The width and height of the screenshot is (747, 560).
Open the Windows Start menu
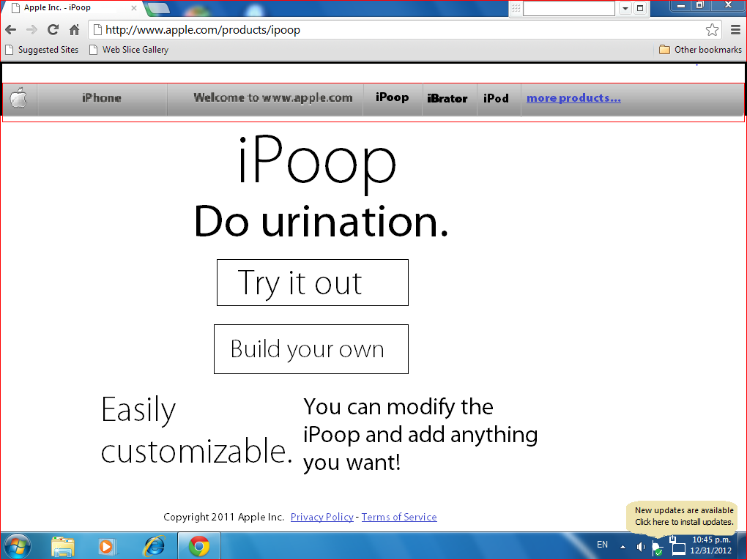click(16, 546)
